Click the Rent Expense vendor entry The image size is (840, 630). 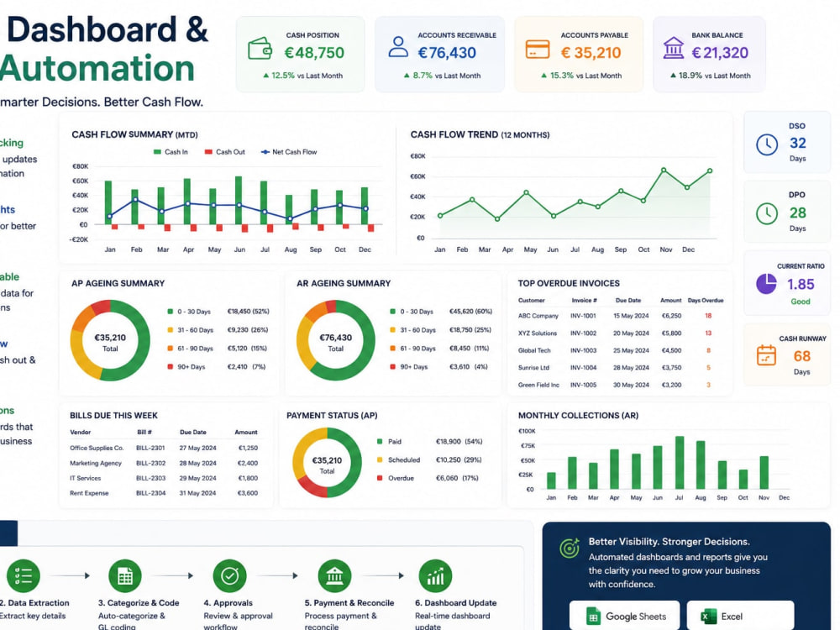click(89, 493)
